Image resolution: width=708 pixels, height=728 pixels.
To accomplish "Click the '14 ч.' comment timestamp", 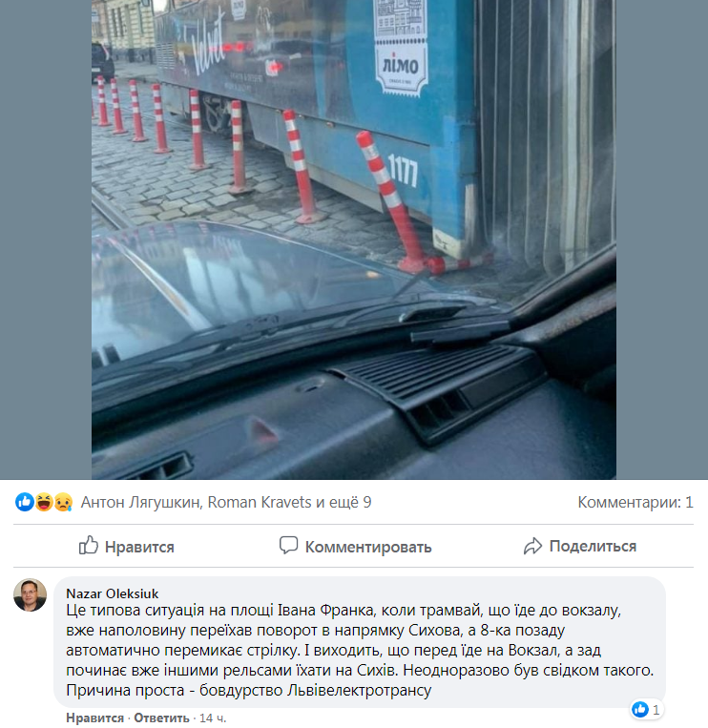I will click(213, 718).
